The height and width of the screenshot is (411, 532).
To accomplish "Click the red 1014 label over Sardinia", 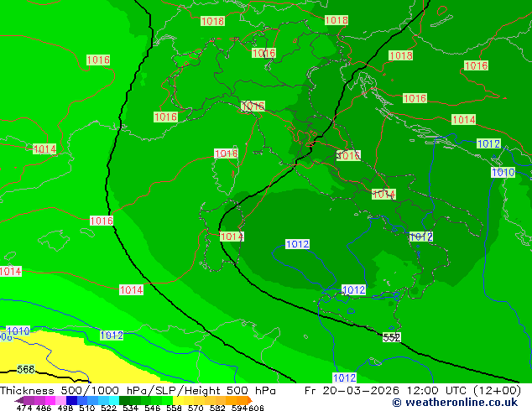I will click(x=232, y=237).
